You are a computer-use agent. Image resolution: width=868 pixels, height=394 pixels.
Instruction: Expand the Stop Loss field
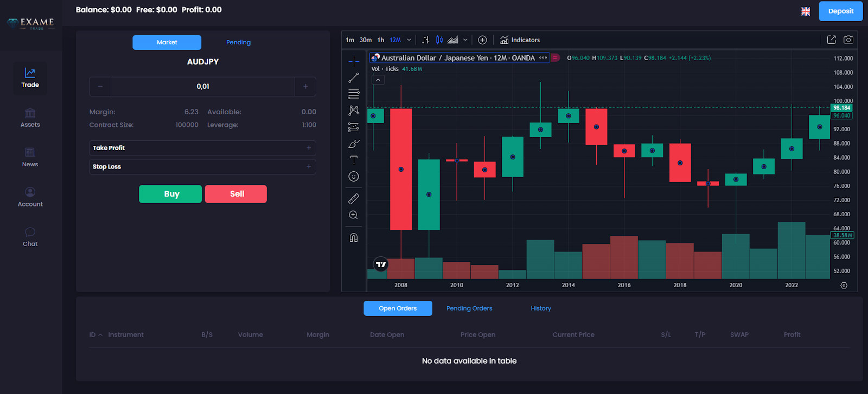[x=202, y=167]
